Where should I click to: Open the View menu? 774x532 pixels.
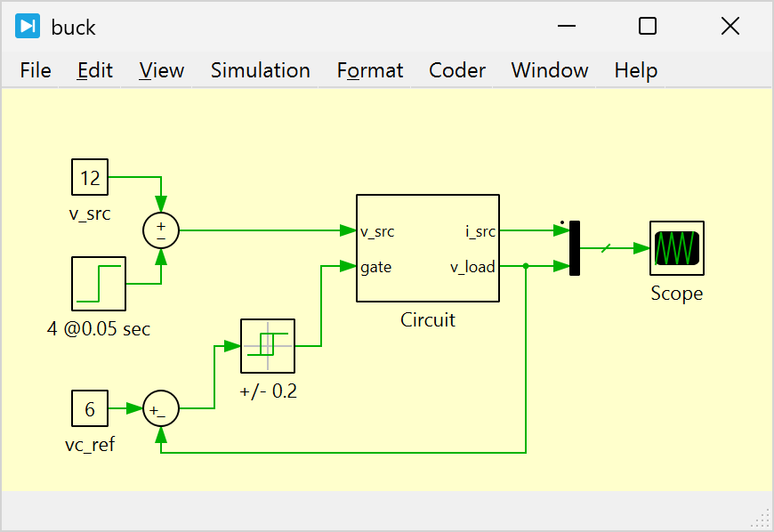(162, 70)
